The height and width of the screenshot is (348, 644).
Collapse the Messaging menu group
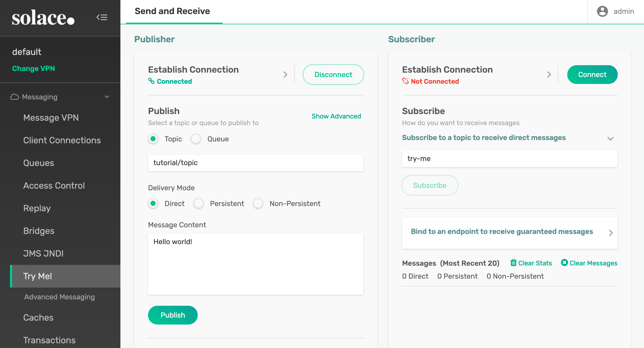tap(107, 97)
